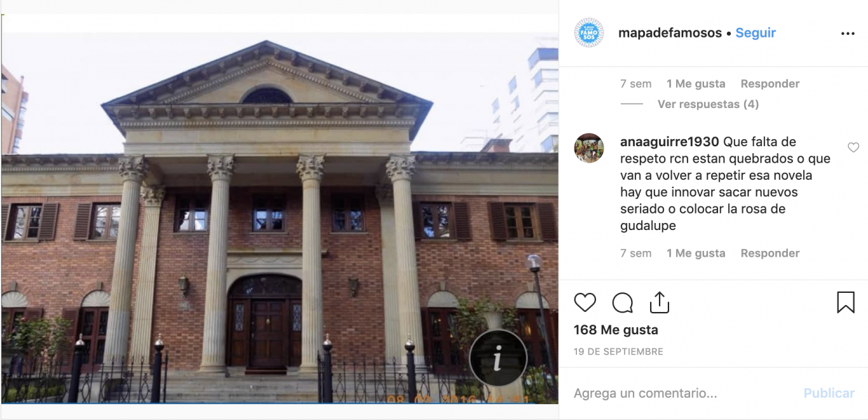Save post with bookmark icon
Image resolution: width=868 pixels, height=420 pixels.
pyautogui.click(x=846, y=302)
